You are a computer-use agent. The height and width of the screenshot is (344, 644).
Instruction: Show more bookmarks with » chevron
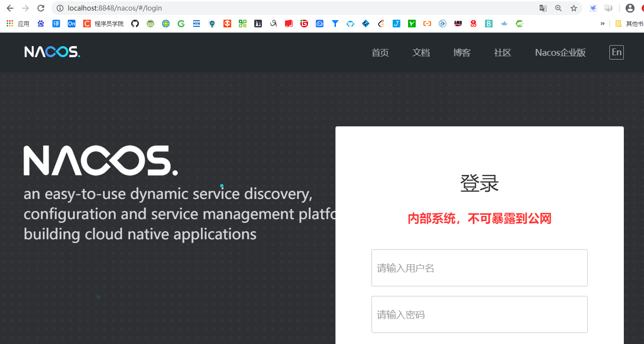(603, 24)
